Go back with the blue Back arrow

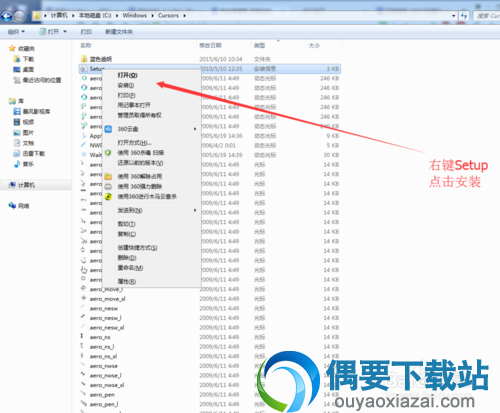[x=7, y=16]
